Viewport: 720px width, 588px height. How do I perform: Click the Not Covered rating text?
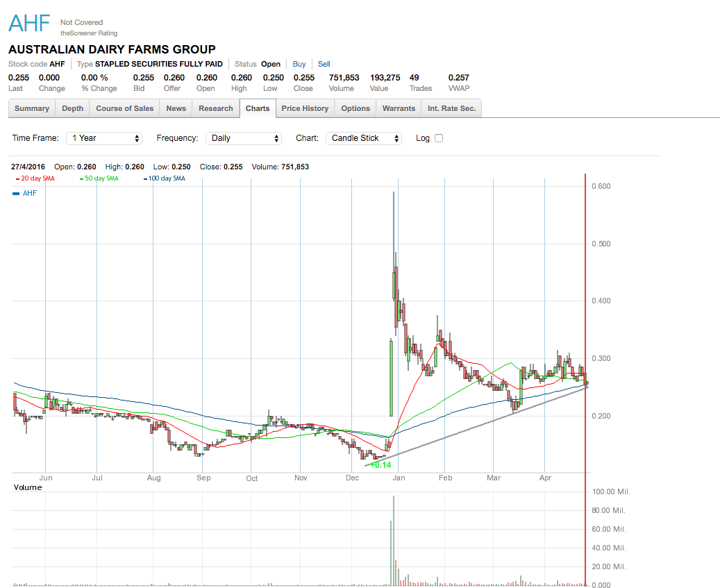point(81,22)
